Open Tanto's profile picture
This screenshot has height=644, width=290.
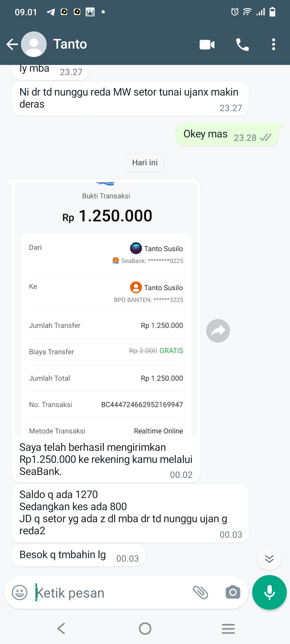[x=34, y=44]
